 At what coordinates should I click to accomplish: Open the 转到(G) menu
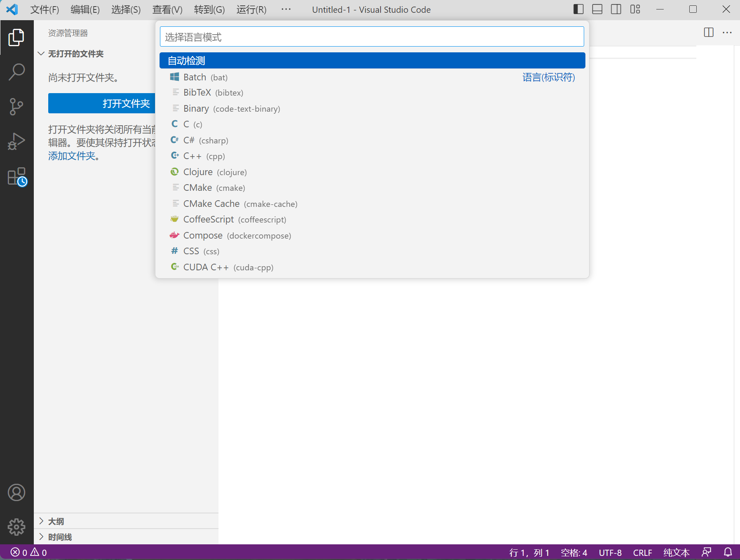(x=209, y=9)
